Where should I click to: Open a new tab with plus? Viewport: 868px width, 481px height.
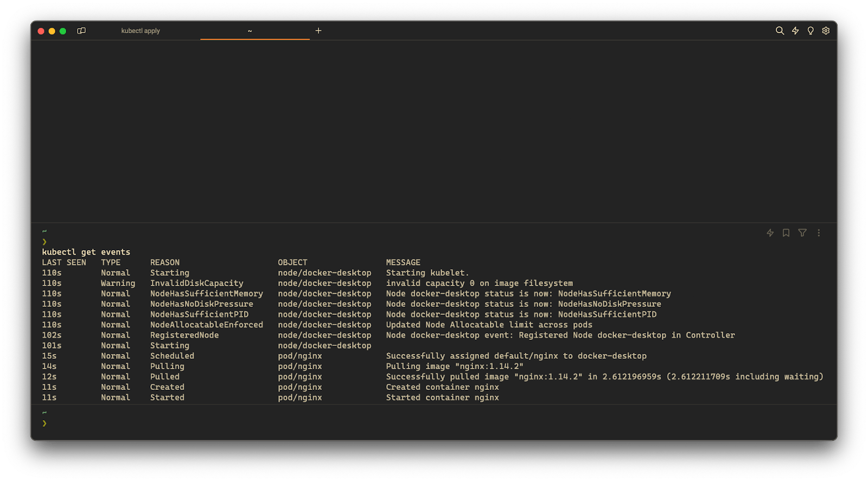point(318,31)
